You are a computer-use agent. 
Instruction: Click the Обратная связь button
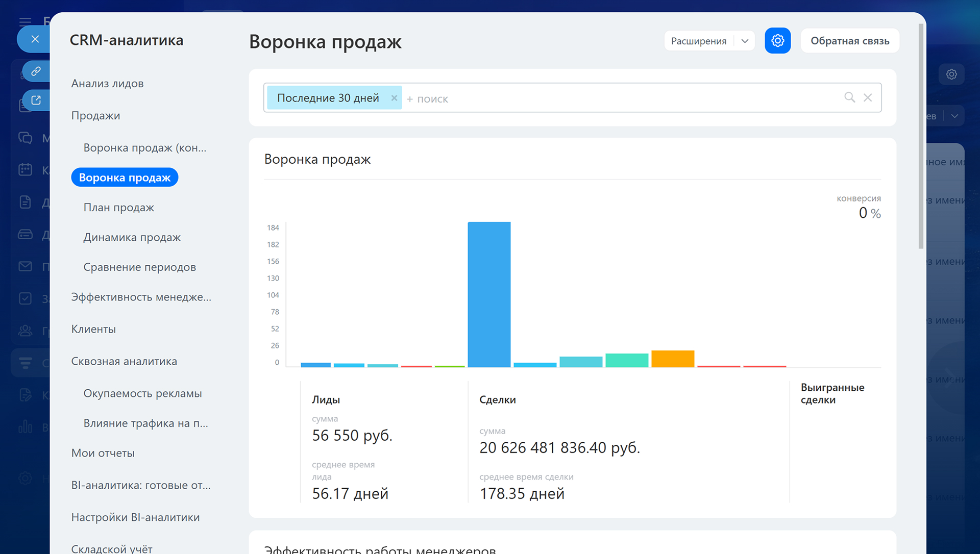point(850,41)
